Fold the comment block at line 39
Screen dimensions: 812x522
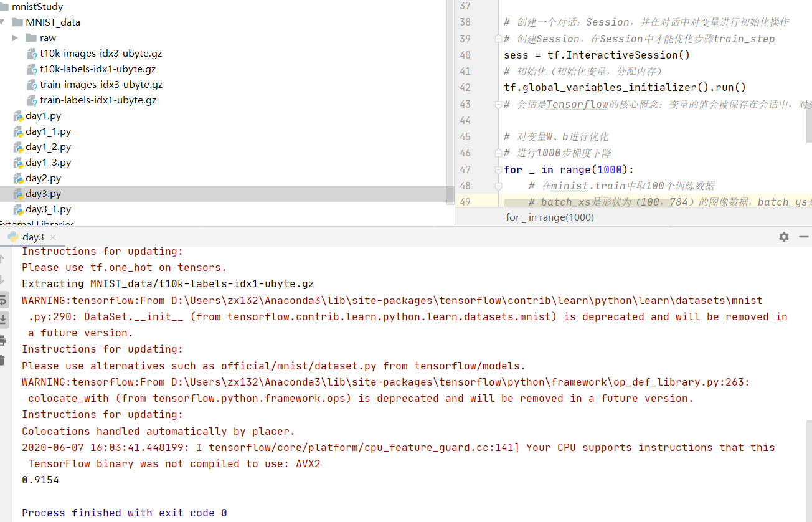[x=498, y=39]
